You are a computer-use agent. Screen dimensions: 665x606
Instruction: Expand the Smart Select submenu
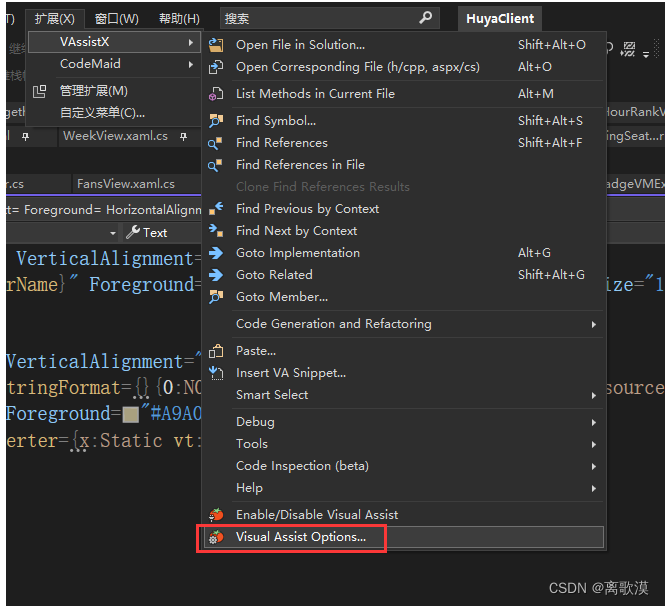594,396
